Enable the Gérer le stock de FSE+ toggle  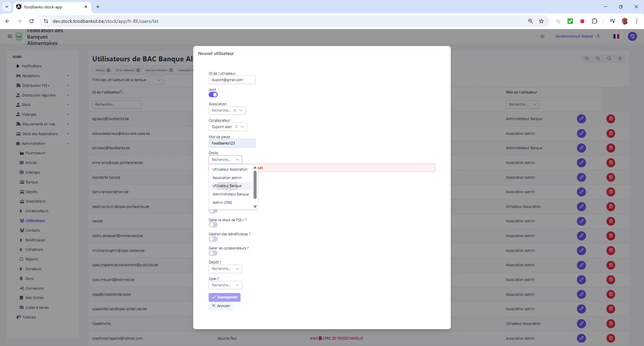point(213,225)
